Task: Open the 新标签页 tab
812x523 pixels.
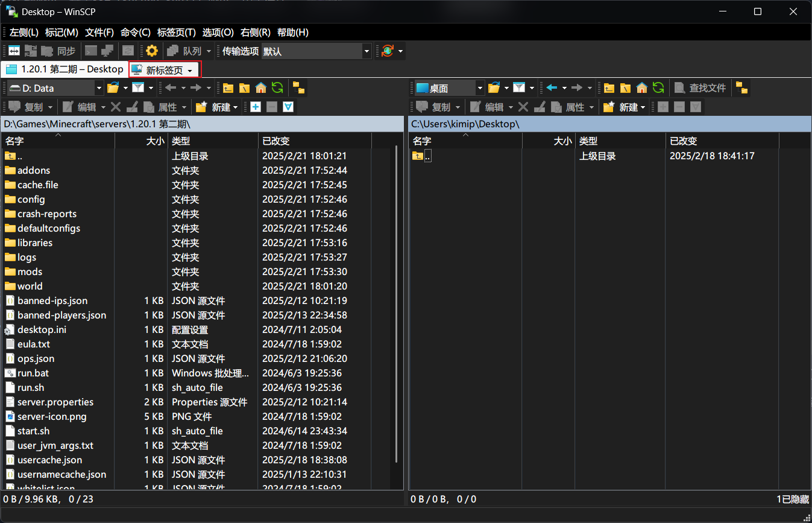Action: coord(164,70)
